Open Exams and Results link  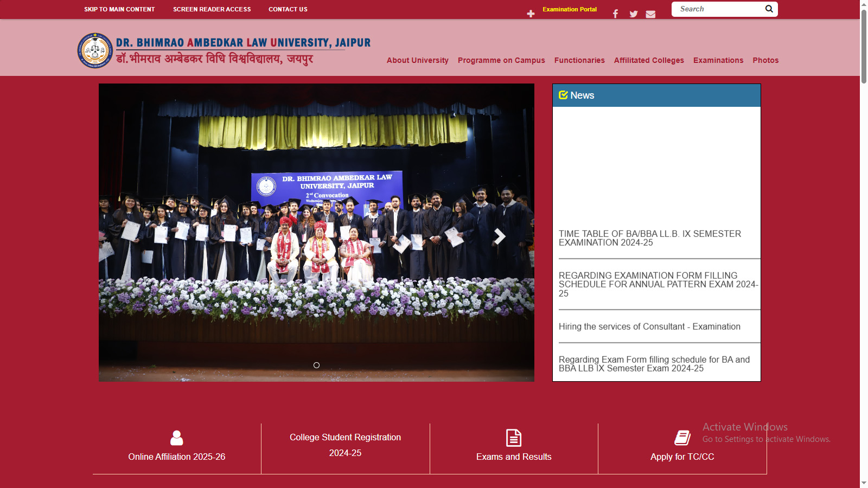(514, 457)
